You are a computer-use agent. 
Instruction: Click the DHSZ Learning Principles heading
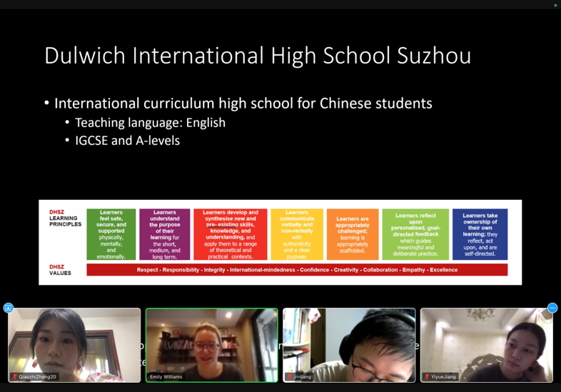click(65, 218)
